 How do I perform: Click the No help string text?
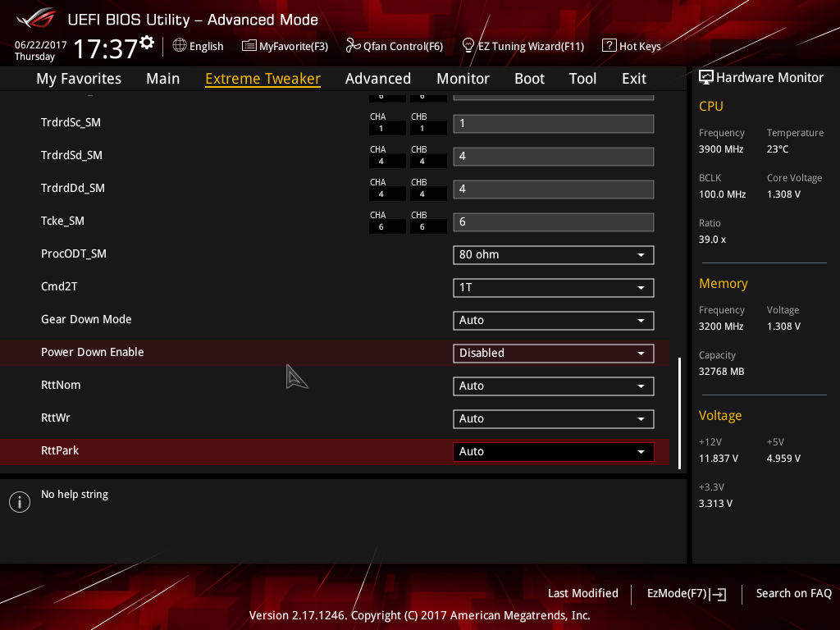click(x=75, y=495)
